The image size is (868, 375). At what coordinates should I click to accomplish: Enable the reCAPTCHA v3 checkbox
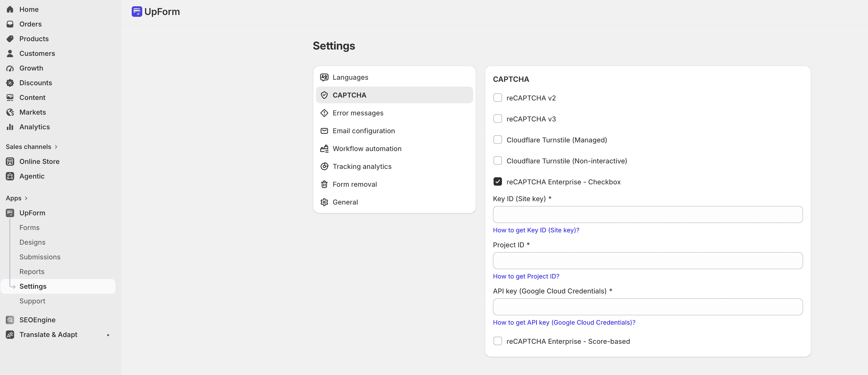pos(498,119)
